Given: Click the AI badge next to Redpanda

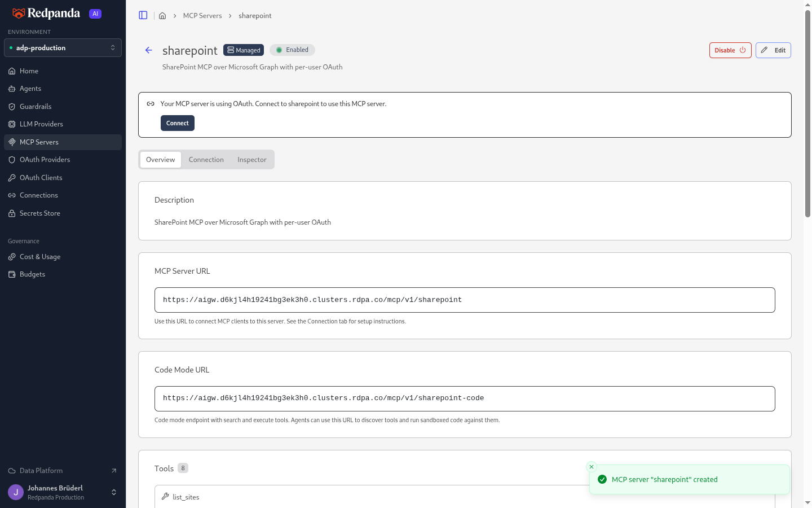Looking at the screenshot, I should point(95,14).
